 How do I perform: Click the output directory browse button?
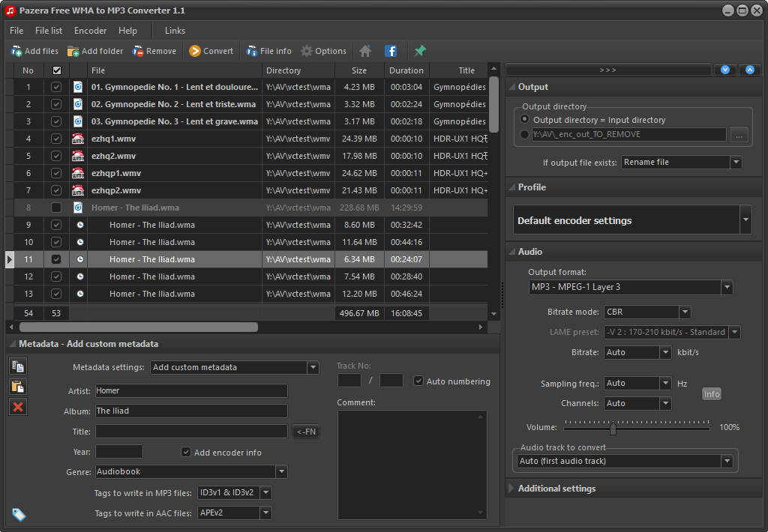pyautogui.click(x=739, y=135)
